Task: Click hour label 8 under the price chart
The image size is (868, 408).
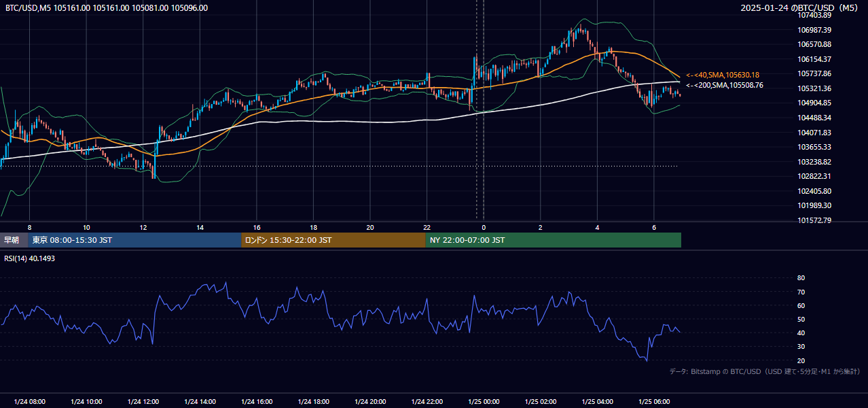Action: click(29, 227)
